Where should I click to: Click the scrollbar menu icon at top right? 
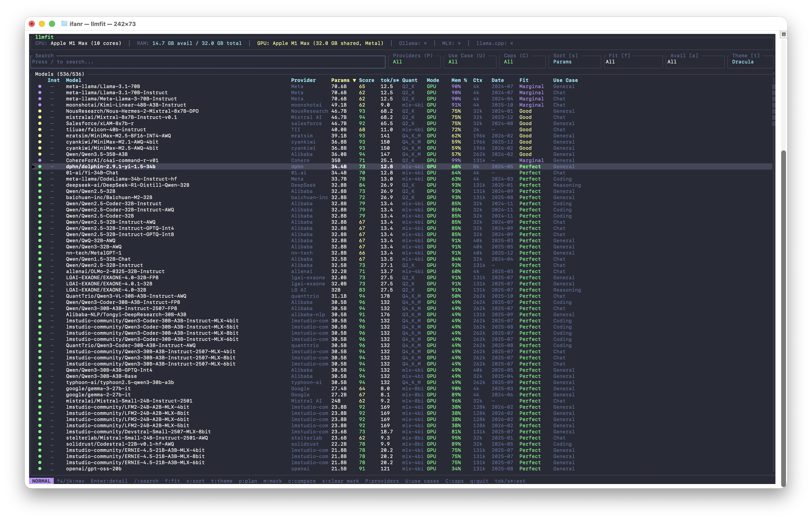pos(784,35)
